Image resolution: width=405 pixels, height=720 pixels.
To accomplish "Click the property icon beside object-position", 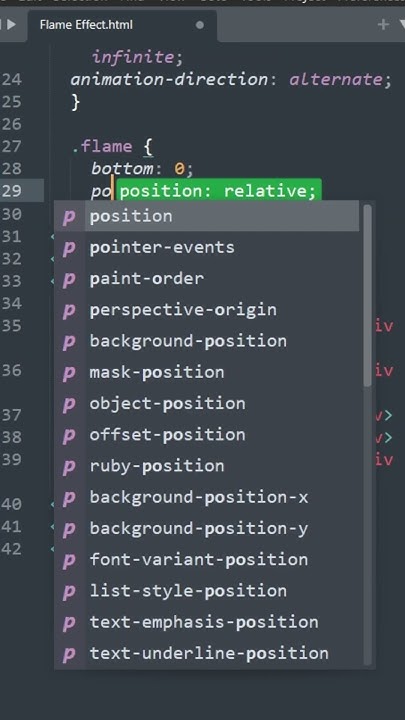I will [69, 404].
